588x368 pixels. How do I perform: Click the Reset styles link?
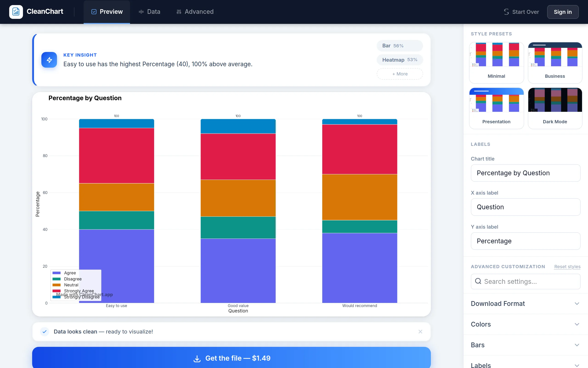567,267
